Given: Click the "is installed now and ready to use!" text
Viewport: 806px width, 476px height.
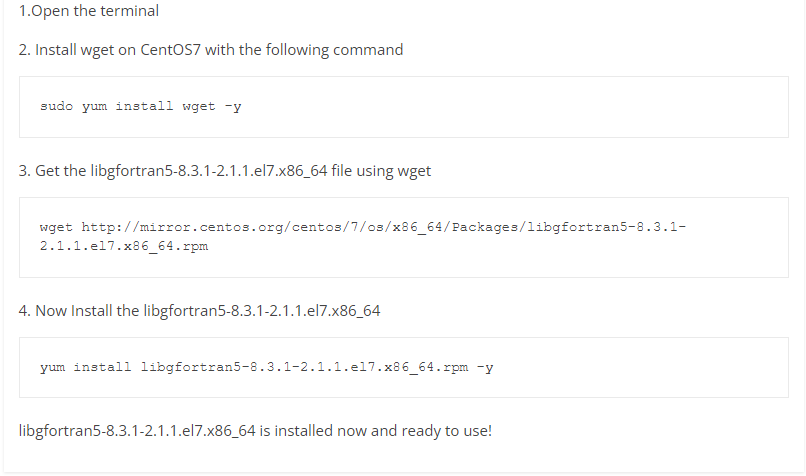Looking at the screenshot, I should (x=376, y=431).
